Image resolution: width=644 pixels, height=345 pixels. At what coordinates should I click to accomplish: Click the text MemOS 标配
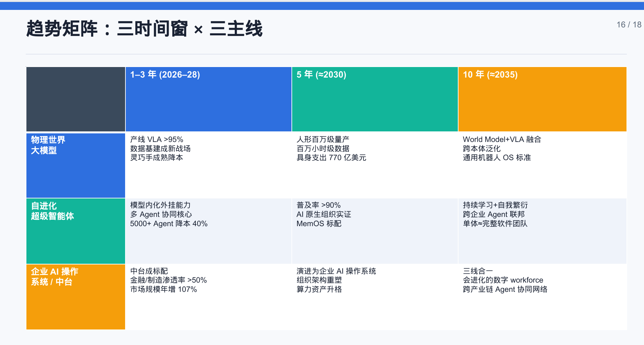pyautogui.click(x=319, y=224)
